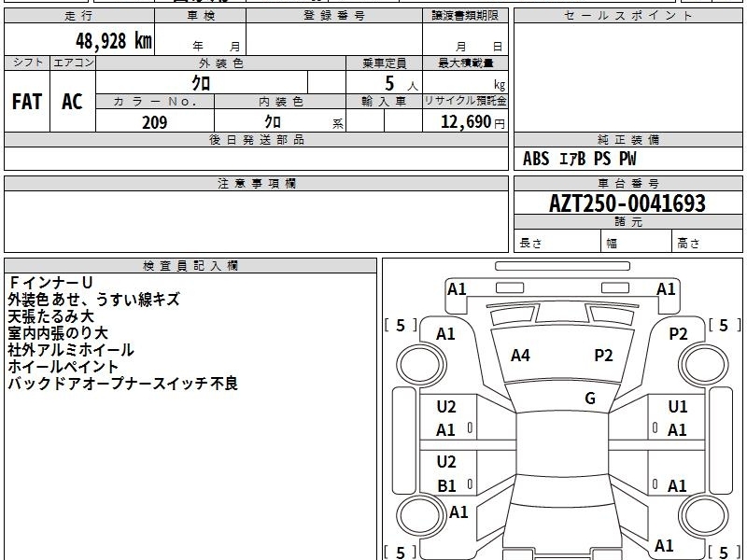The width and height of the screenshot is (747, 560).
Task: Select the note 外装色あせ、うすい線キズ
Action: 94,300
